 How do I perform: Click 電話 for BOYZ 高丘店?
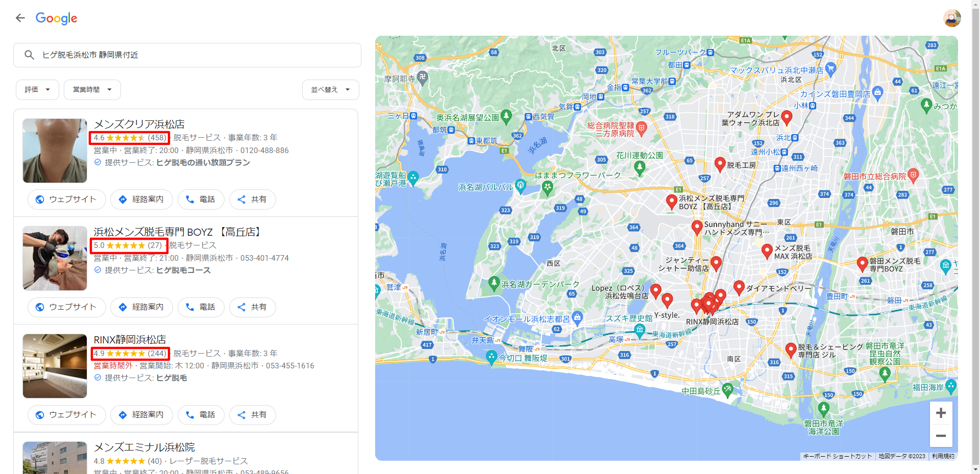pos(201,307)
